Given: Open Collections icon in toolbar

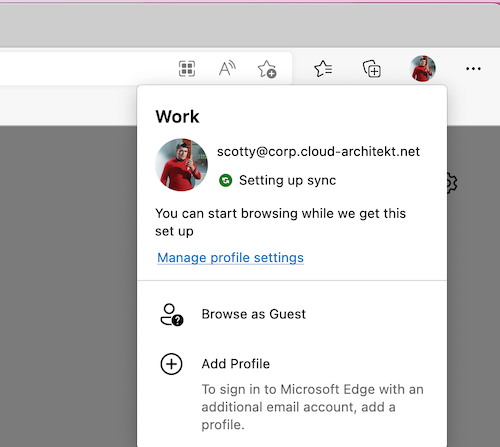Looking at the screenshot, I should (x=372, y=69).
